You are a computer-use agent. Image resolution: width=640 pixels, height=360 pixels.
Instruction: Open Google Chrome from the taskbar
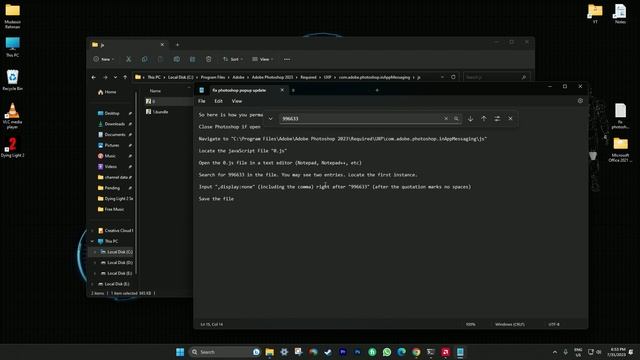pos(416,352)
